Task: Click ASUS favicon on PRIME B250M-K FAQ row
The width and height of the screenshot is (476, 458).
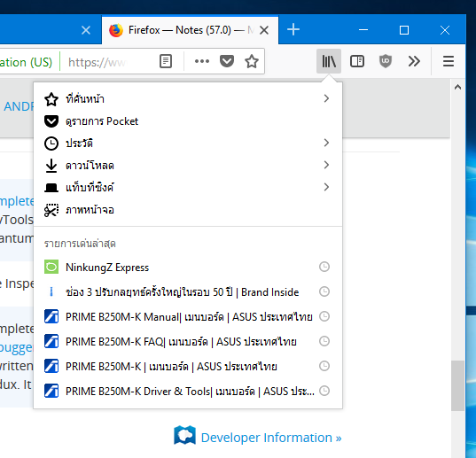Action: pos(51,341)
